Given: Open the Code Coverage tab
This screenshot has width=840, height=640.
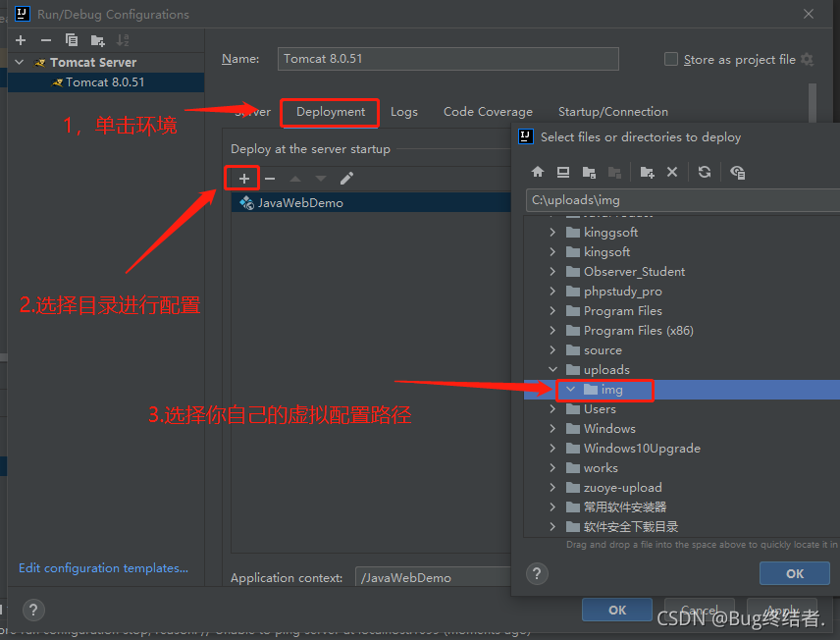Looking at the screenshot, I should point(488,112).
